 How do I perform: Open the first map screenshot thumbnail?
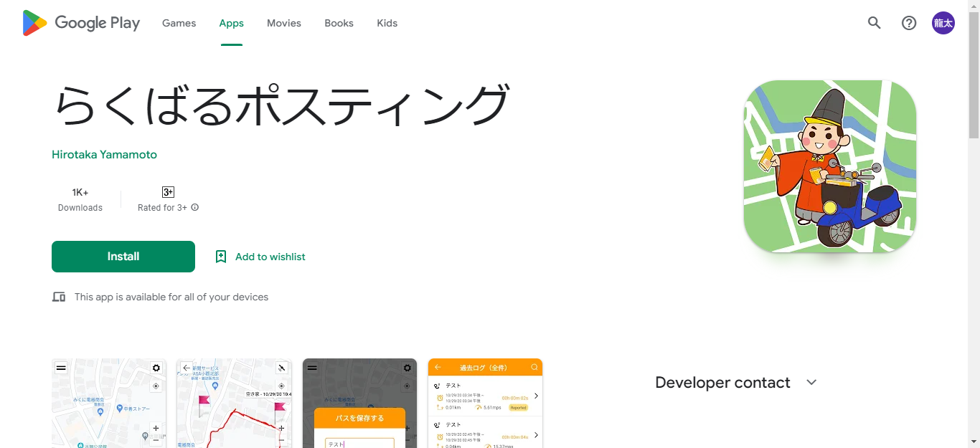click(109, 404)
